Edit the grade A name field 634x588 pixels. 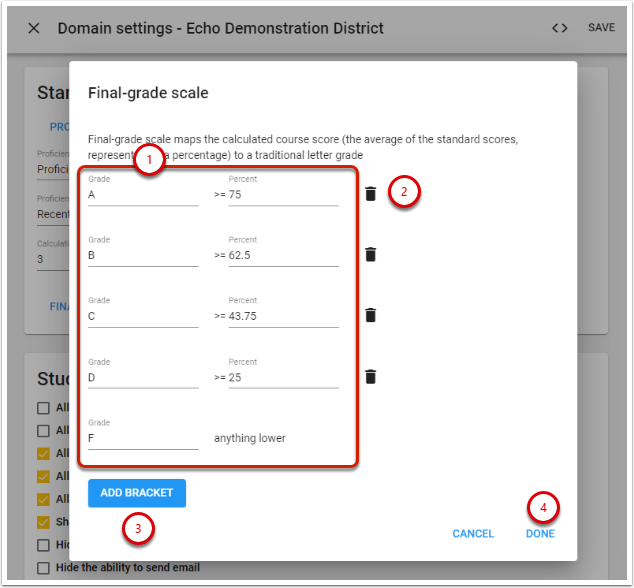142,195
